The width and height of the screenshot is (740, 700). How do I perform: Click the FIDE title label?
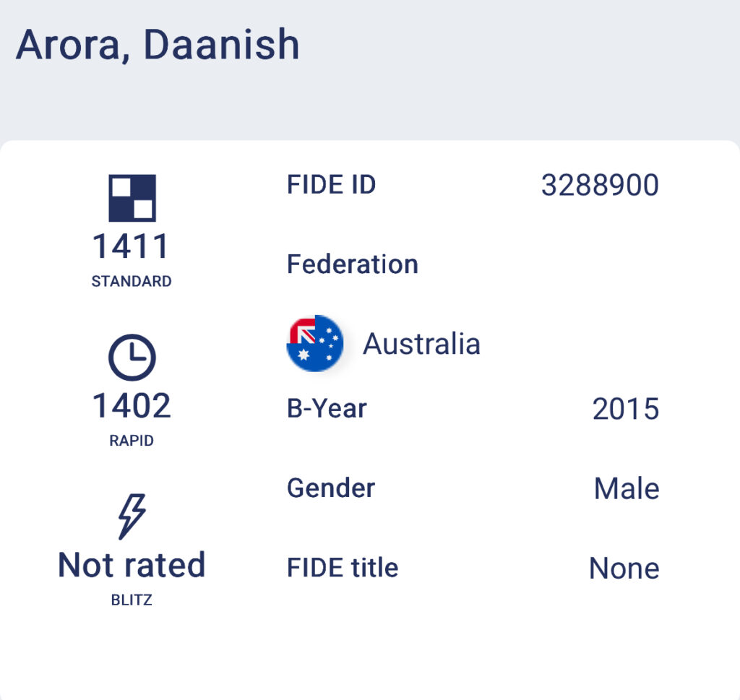(x=343, y=568)
